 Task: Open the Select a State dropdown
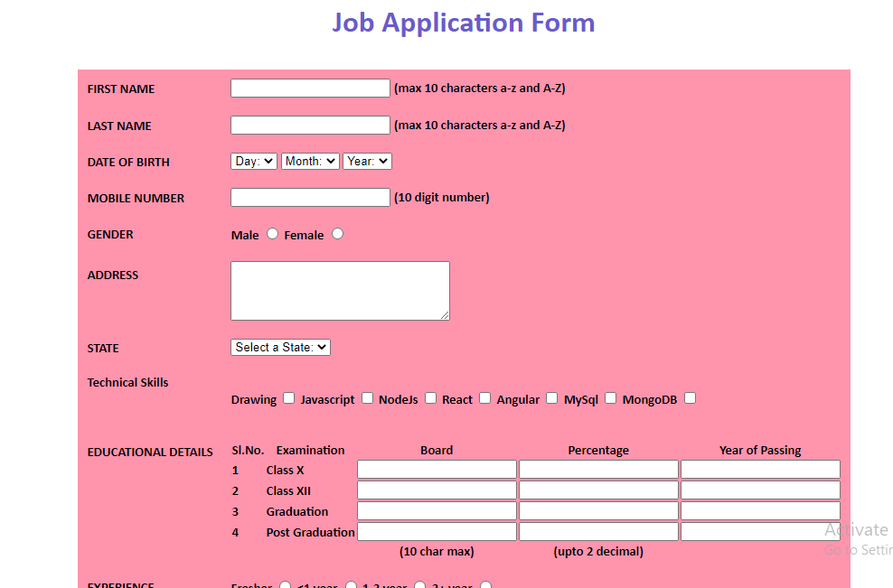click(x=280, y=347)
